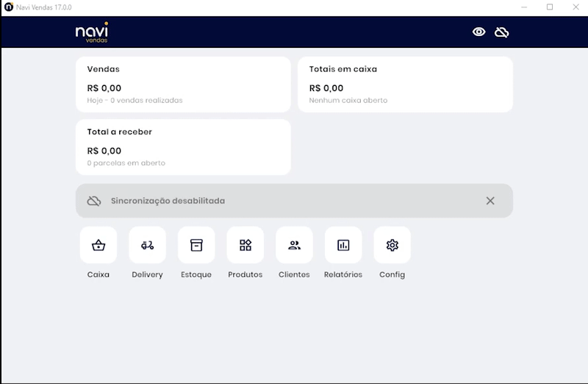Open the Config gear icon

click(392, 245)
